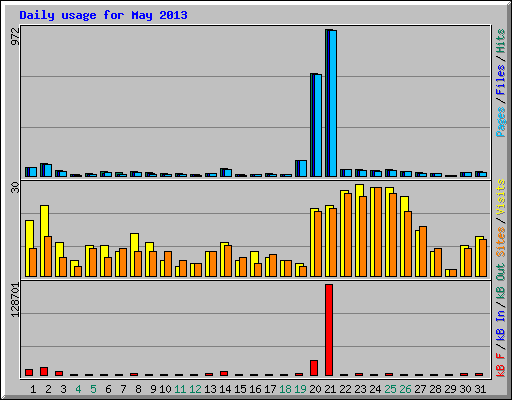Click the day 14 label on the x-axis
512x400 pixels.
[x=225, y=389]
